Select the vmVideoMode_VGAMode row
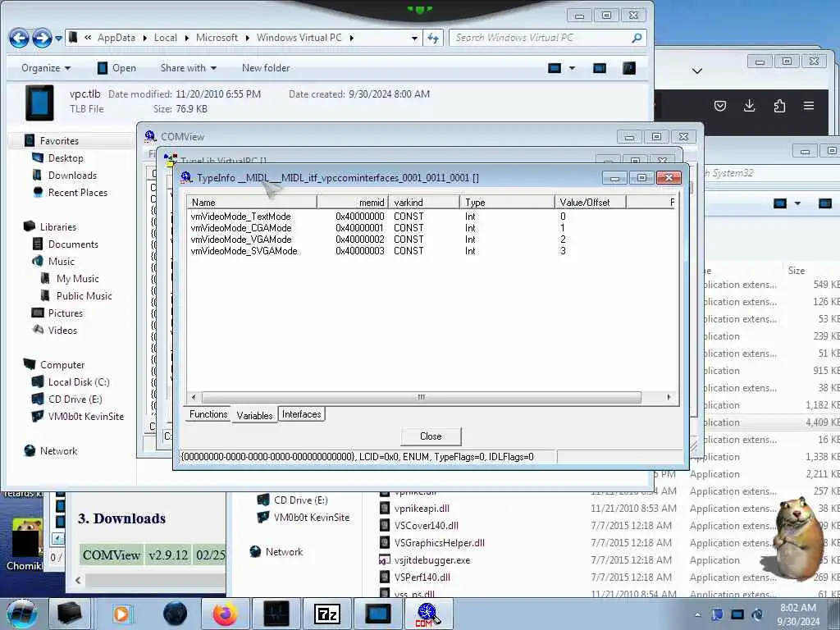The image size is (840, 630). (241, 240)
